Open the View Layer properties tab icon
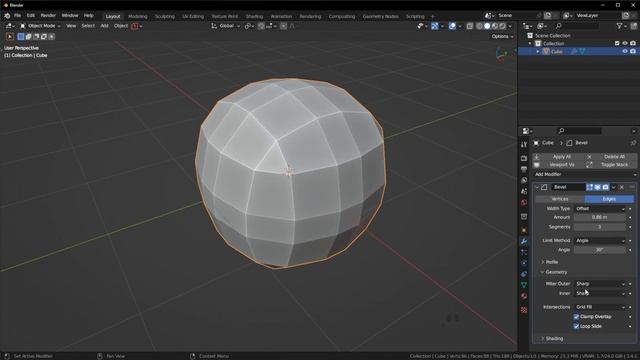Image resolution: width=640 pixels, height=360 pixels. [x=524, y=180]
